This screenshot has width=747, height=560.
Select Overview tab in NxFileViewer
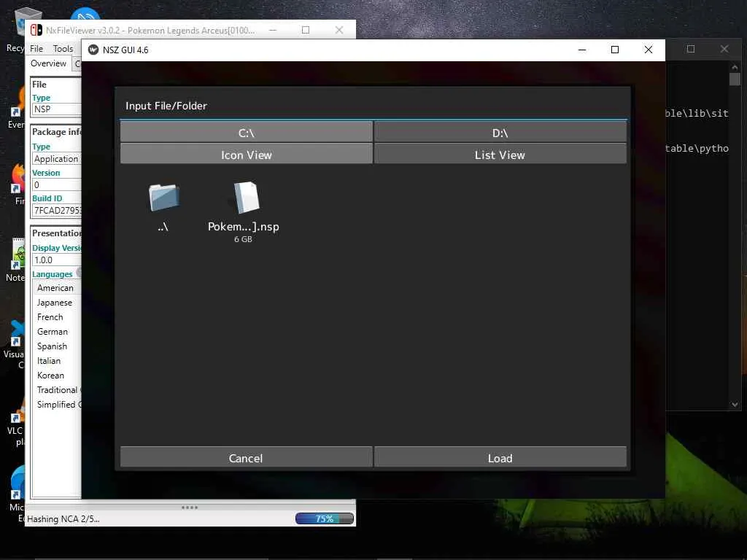coord(48,63)
